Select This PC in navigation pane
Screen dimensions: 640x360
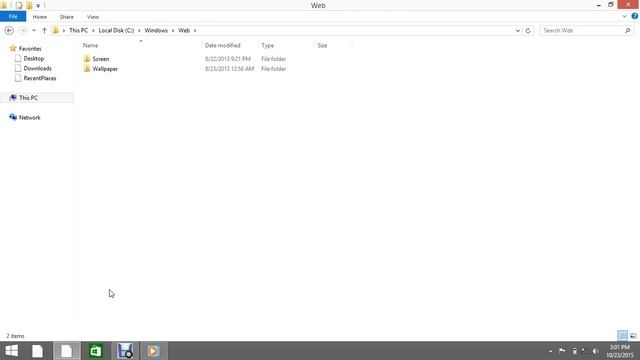28,98
